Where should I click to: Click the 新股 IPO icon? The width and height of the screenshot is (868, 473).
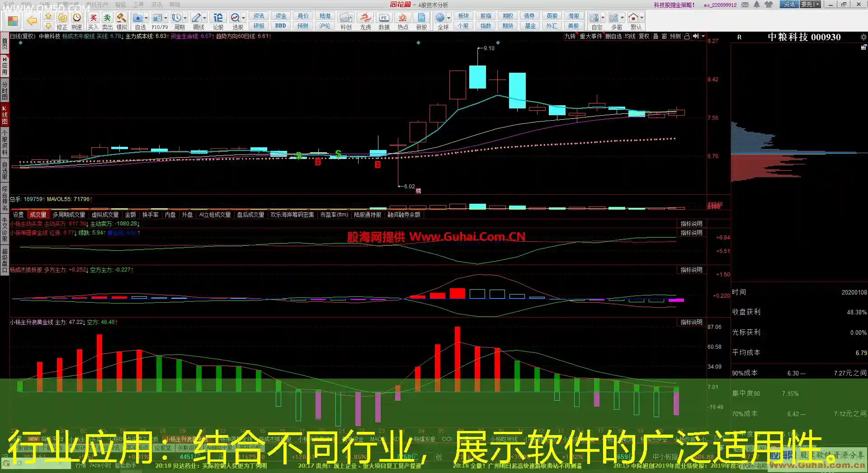click(x=421, y=18)
